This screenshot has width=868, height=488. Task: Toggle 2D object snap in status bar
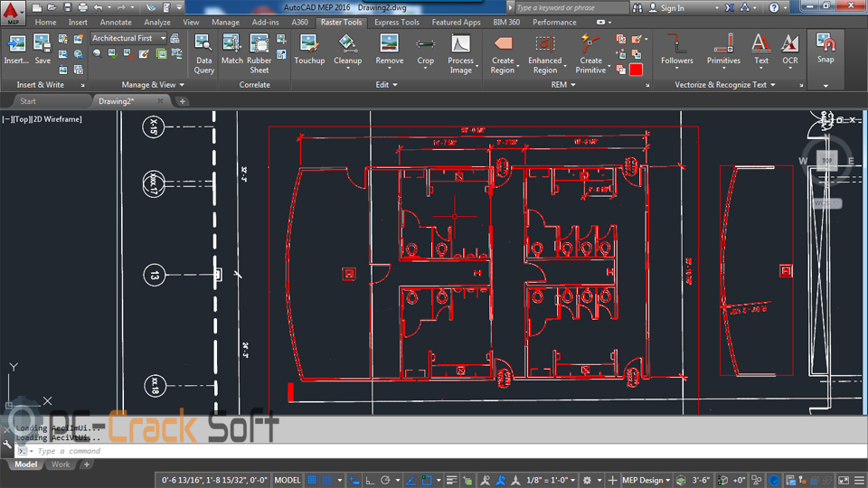(x=426, y=480)
